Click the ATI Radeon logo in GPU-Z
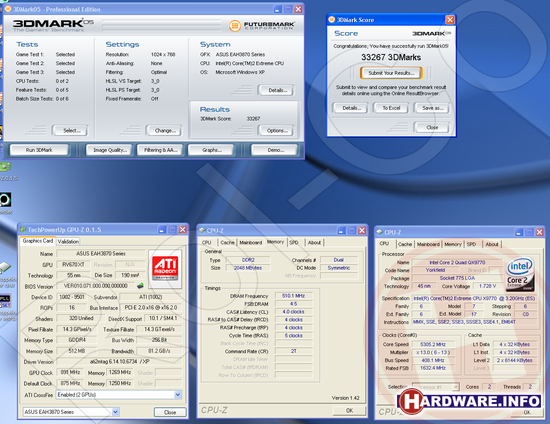550x424 pixels. tap(165, 269)
